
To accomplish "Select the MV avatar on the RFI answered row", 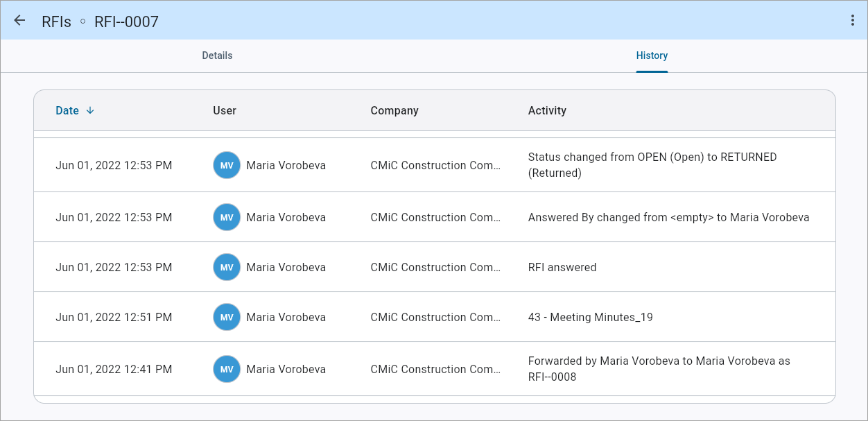I will (226, 267).
